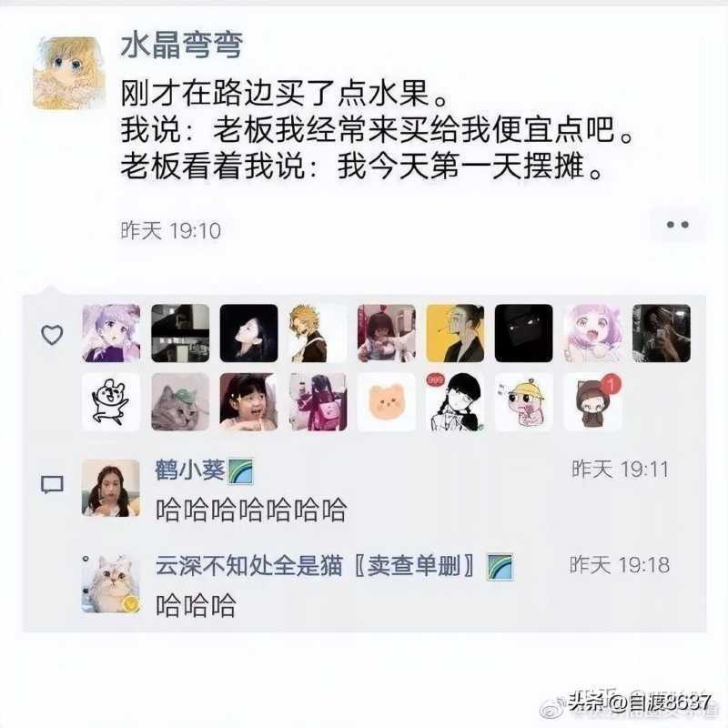Open 水晶弯弯's profile avatar
728x728 pixels.
(69, 73)
